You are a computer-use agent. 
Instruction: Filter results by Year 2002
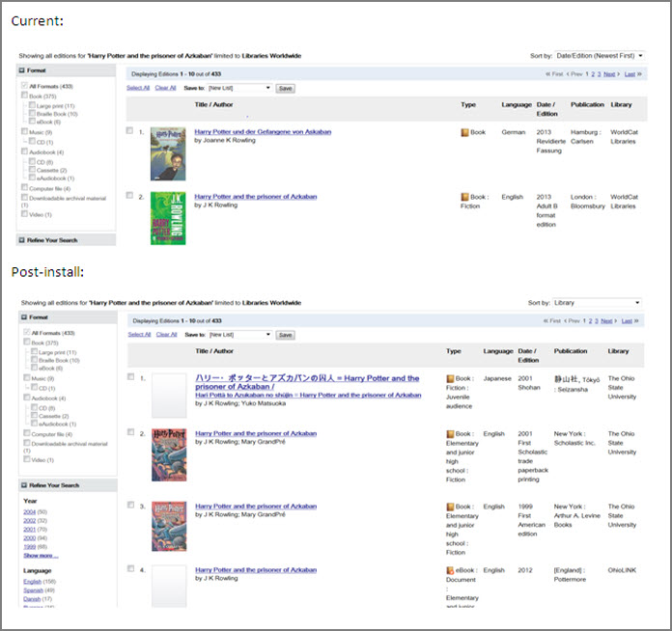(x=32, y=520)
